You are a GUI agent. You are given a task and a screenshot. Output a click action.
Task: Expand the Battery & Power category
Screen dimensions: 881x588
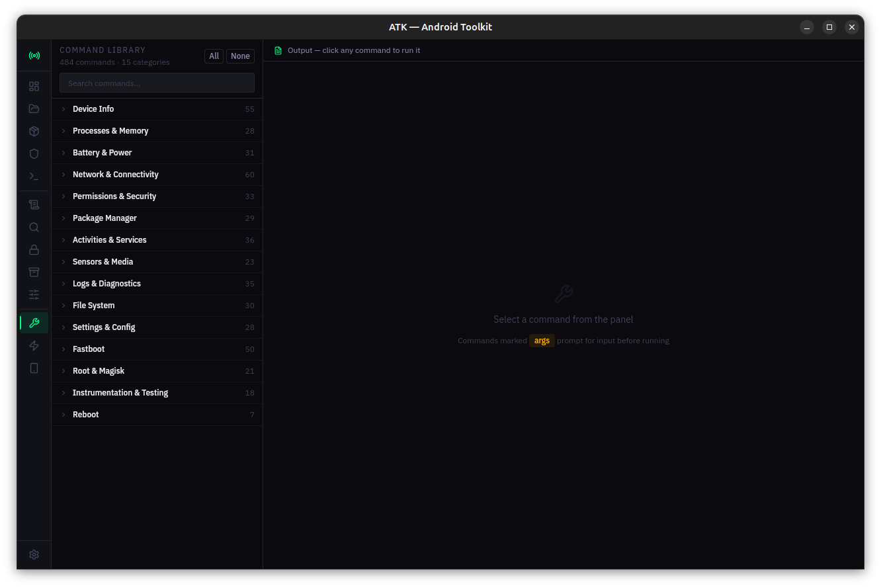157,153
